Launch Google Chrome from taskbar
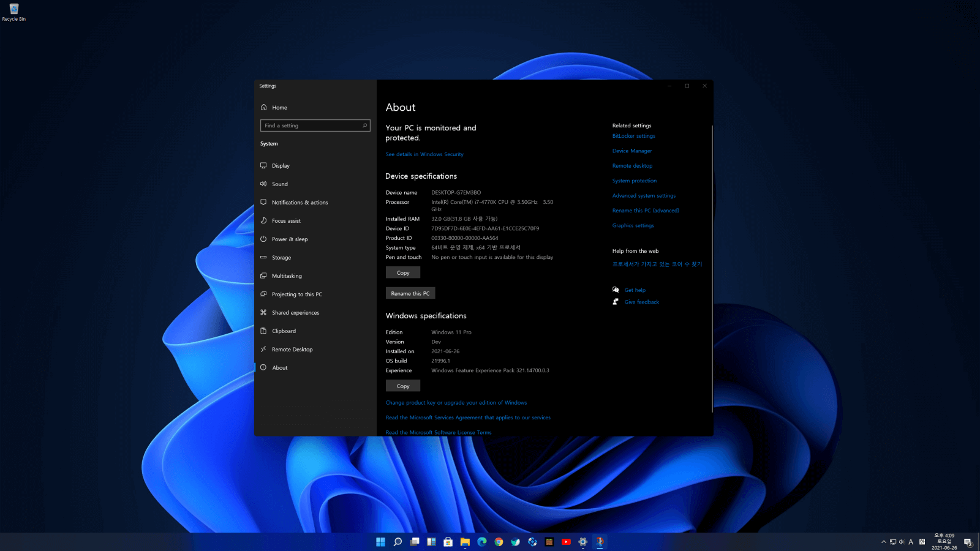Image resolution: width=980 pixels, height=551 pixels. pyautogui.click(x=499, y=542)
